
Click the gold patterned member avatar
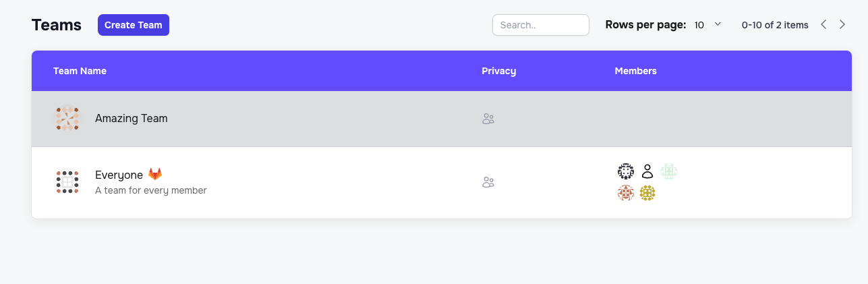[647, 194]
